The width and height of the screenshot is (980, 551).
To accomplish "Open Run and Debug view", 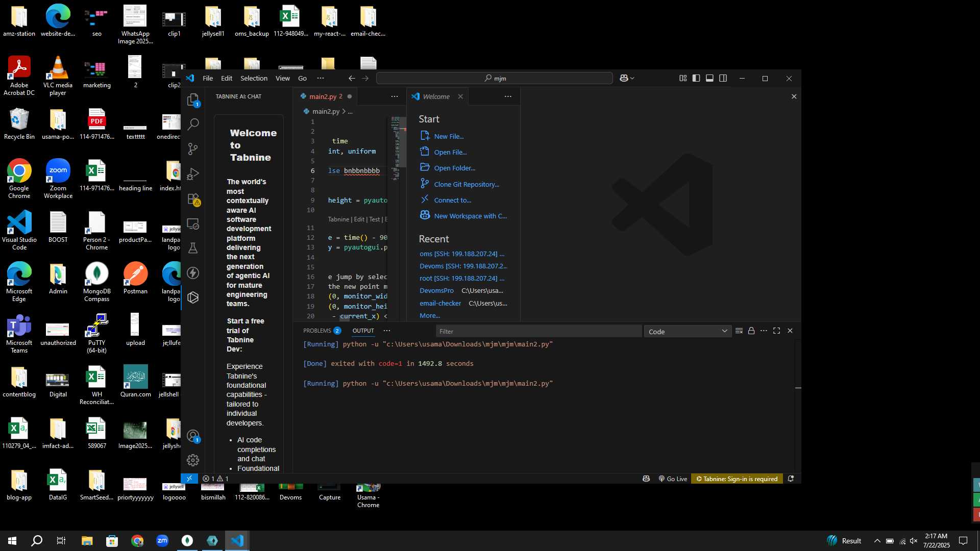I will [x=193, y=174].
